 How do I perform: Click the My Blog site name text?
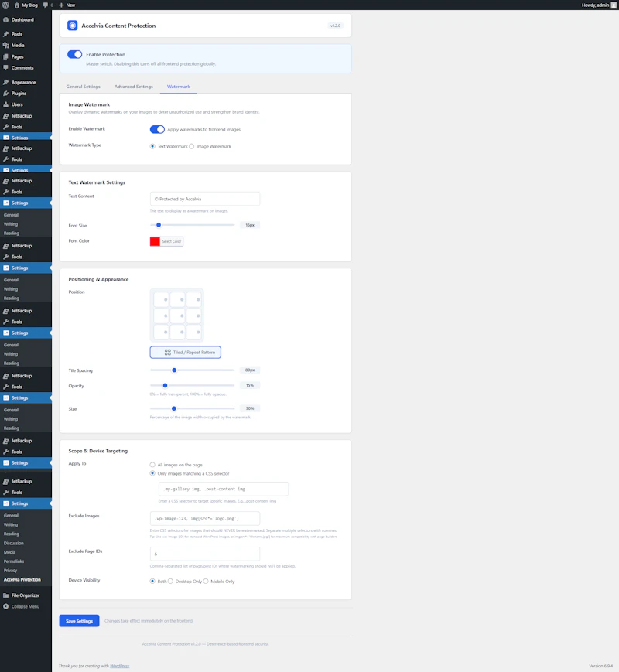click(29, 5)
